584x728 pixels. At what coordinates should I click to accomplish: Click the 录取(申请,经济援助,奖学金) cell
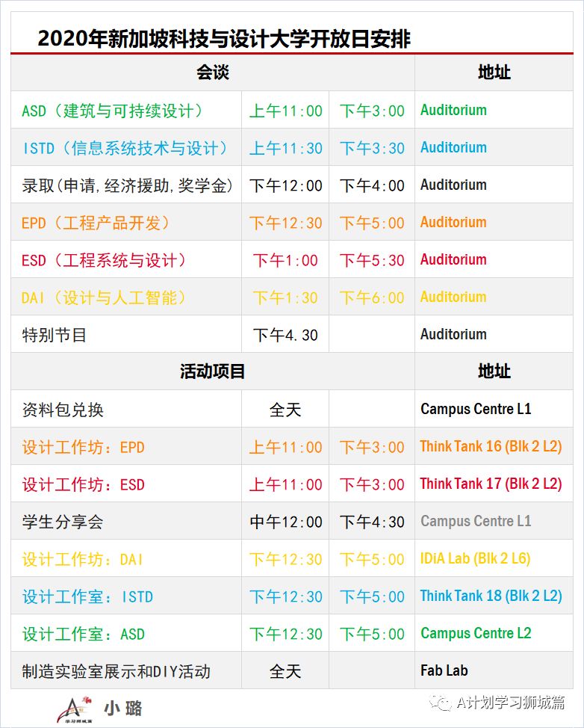click(x=127, y=185)
